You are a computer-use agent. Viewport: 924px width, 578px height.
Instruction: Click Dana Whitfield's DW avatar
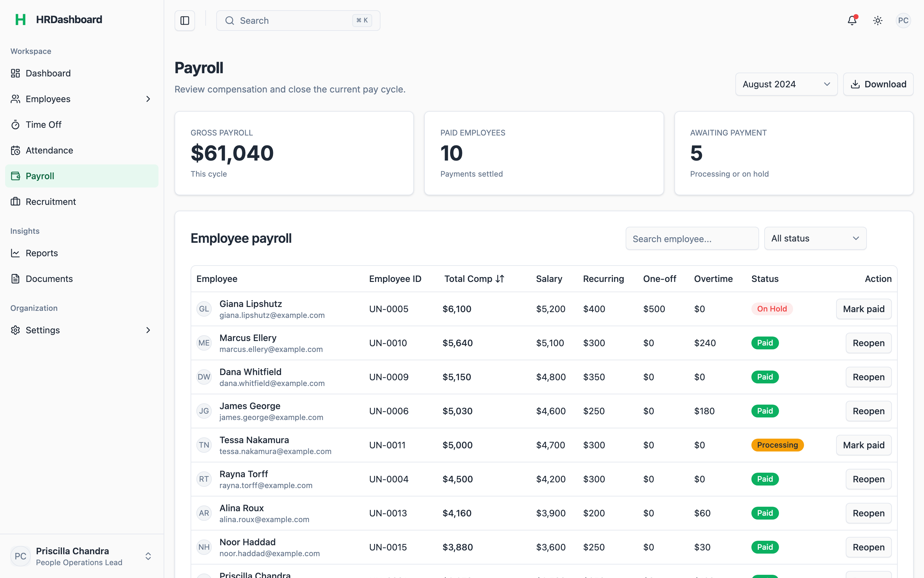point(204,377)
